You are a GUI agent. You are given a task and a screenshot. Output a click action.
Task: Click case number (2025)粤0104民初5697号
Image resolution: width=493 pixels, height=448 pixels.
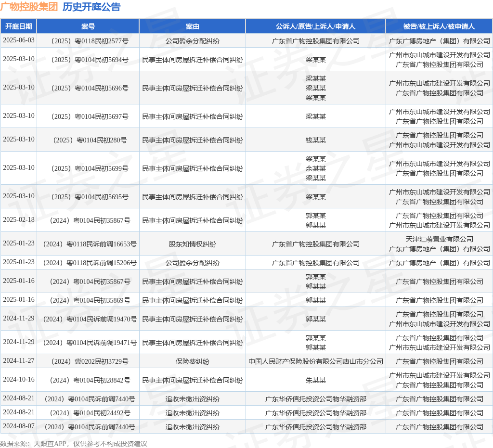[90, 116]
